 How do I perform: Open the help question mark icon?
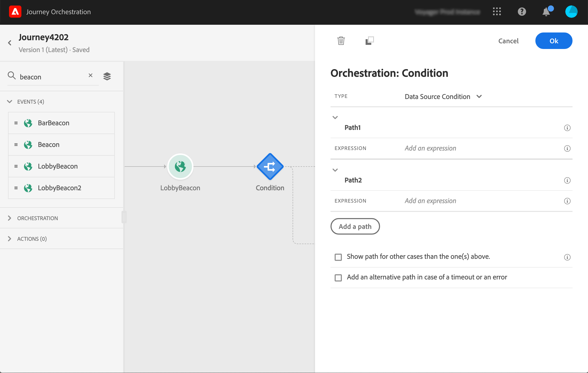[522, 12]
